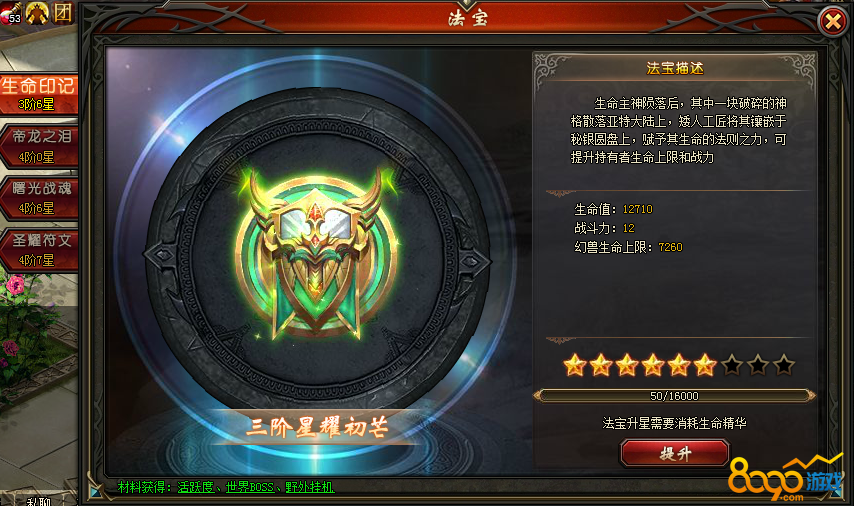Click the first gold star

[x=575, y=365]
